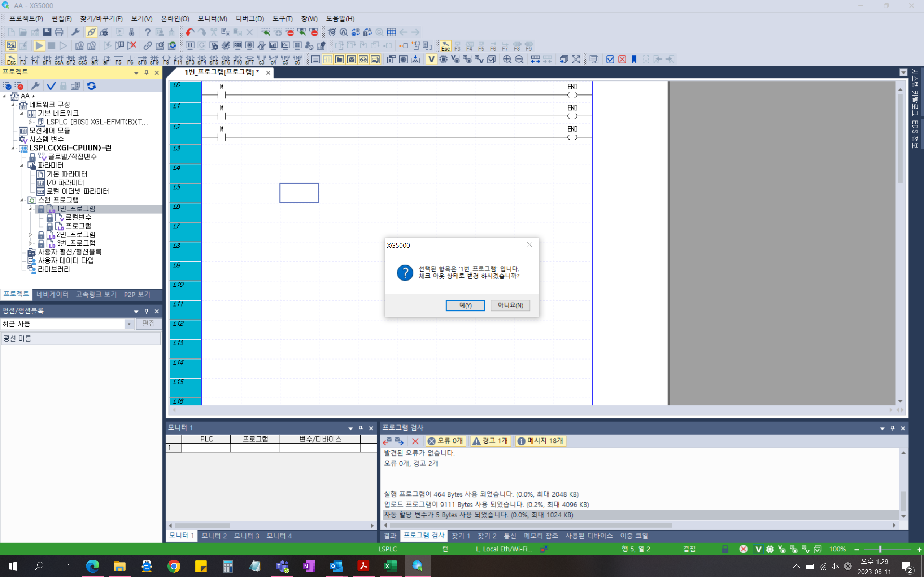Click the refresh icon in project panel

coord(91,86)
